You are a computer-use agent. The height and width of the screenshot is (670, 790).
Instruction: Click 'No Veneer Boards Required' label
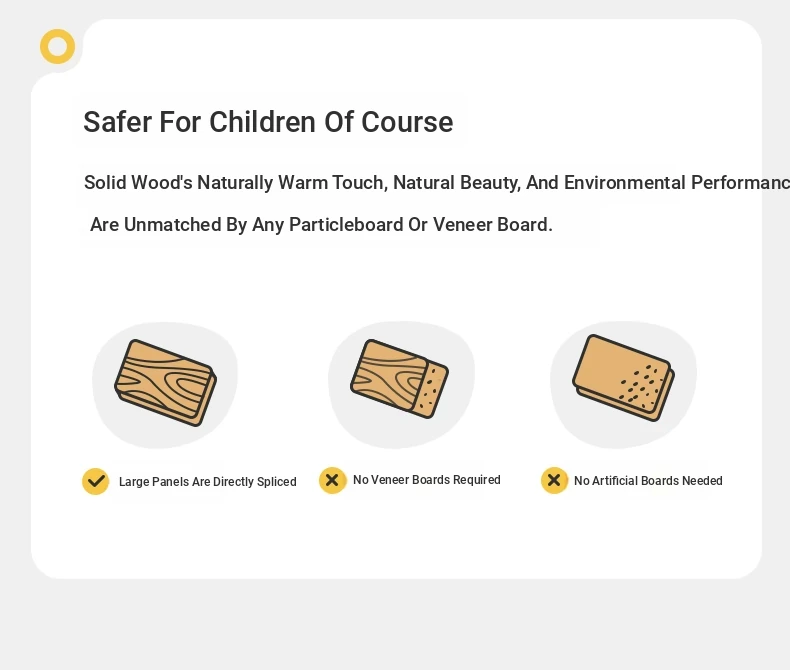(427, 480)
